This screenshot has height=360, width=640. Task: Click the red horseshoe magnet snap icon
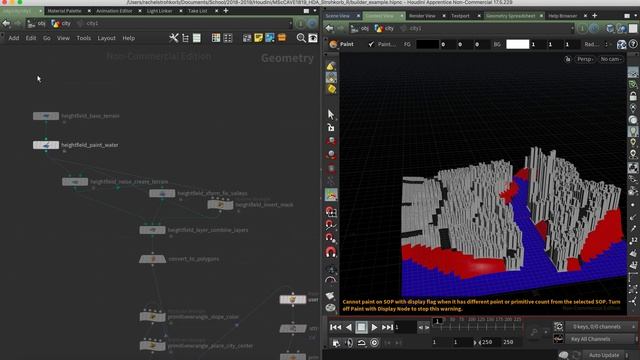(331, 252)
